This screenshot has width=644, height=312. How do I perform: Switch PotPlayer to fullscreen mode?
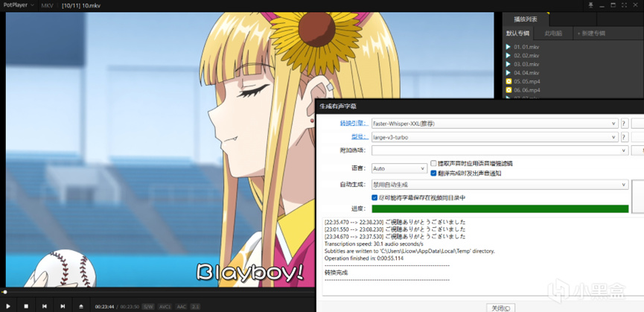click(625, 5)
